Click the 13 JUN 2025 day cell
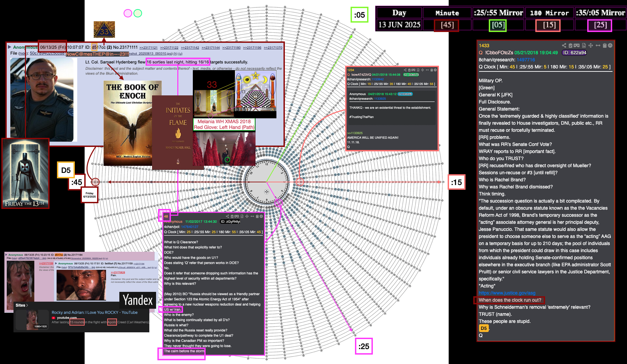The height and width of the screenshot is (364, 627). pyautogui.click(x=399, y=25)
